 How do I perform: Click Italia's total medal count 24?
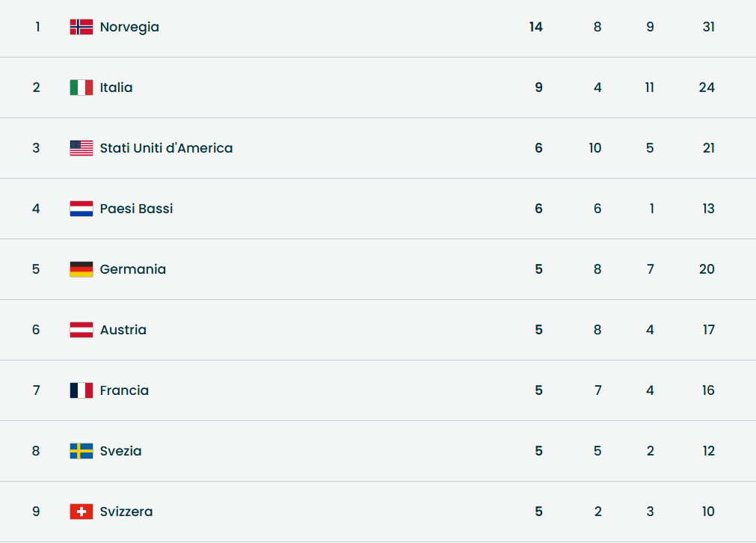click(x=707, y=88)
